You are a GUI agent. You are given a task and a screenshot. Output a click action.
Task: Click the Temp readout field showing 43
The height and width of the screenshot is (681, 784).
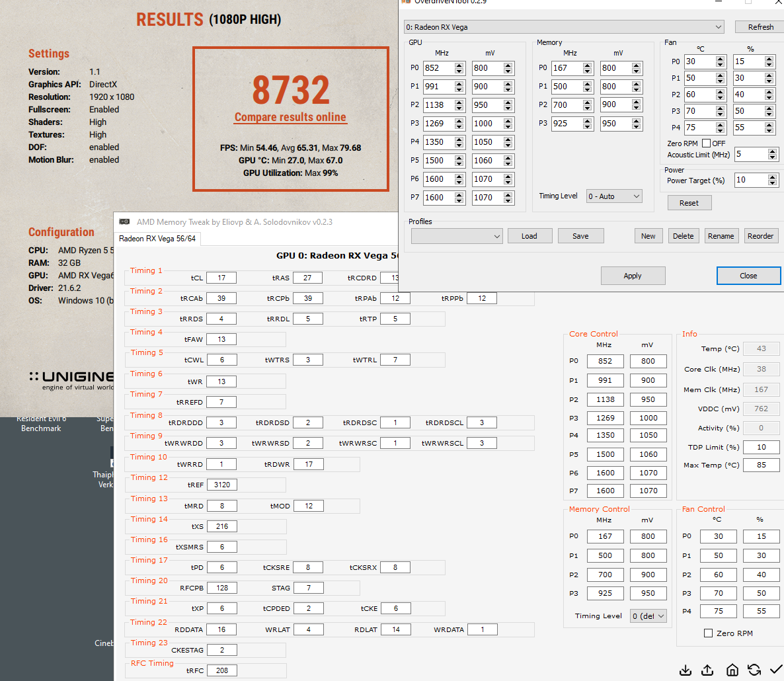(x=761, y=348)
